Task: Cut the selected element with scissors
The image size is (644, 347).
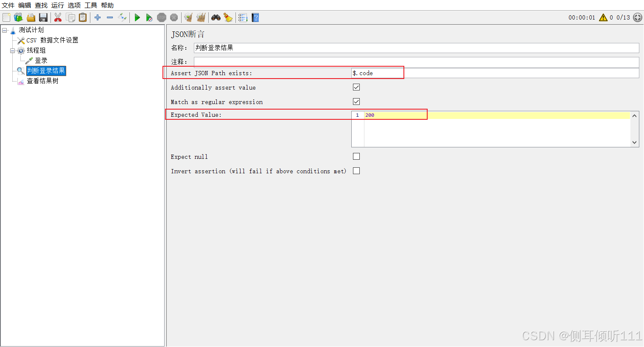Action: click(58, 17)
